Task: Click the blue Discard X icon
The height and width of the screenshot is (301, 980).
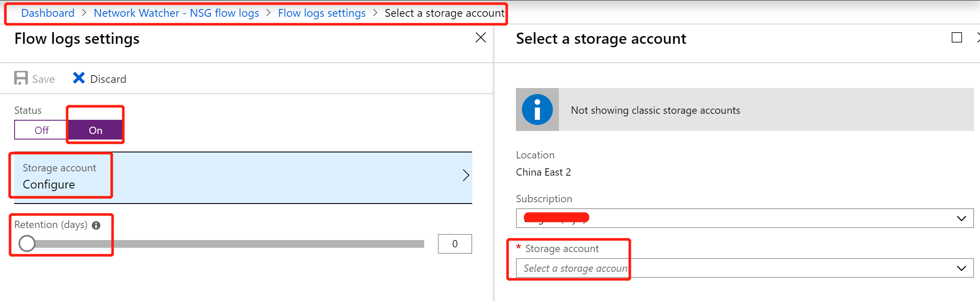Action: click(x=78, y=78)
